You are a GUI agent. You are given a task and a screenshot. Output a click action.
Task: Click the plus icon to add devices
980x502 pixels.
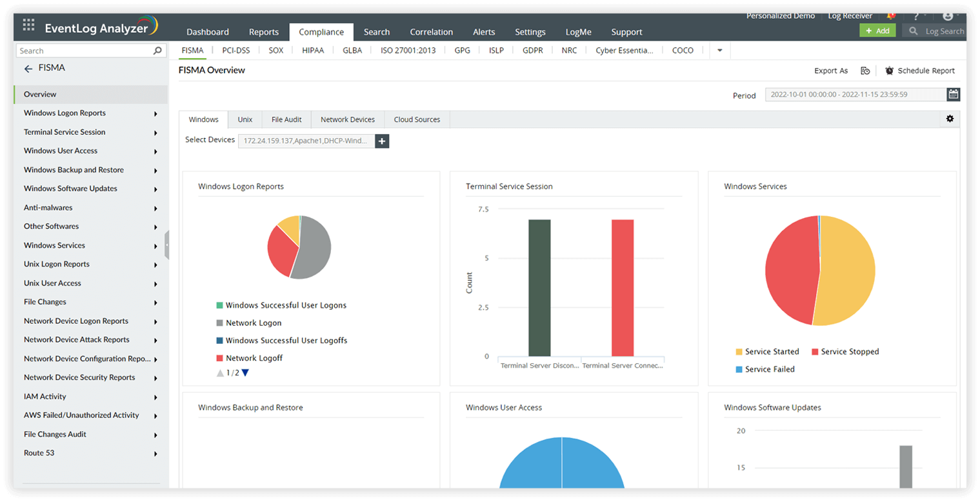tap(382, 141)
